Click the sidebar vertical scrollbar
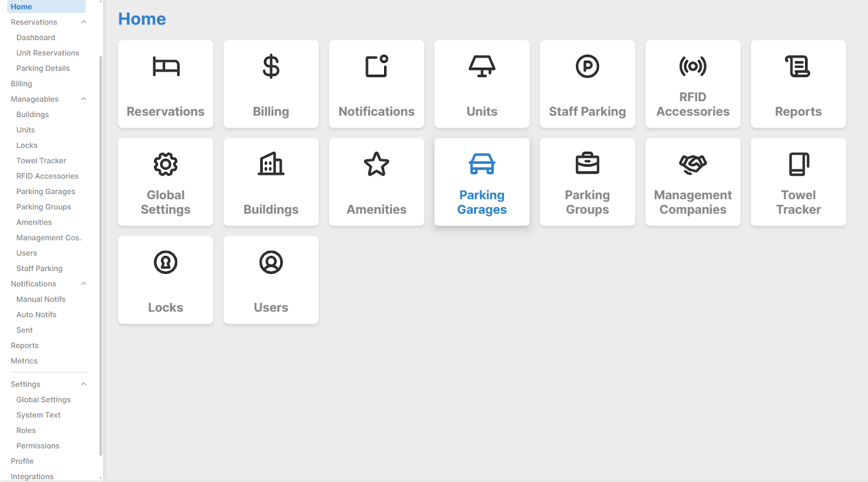This screenshot has height=482, width=868. [x=100, y=255]
